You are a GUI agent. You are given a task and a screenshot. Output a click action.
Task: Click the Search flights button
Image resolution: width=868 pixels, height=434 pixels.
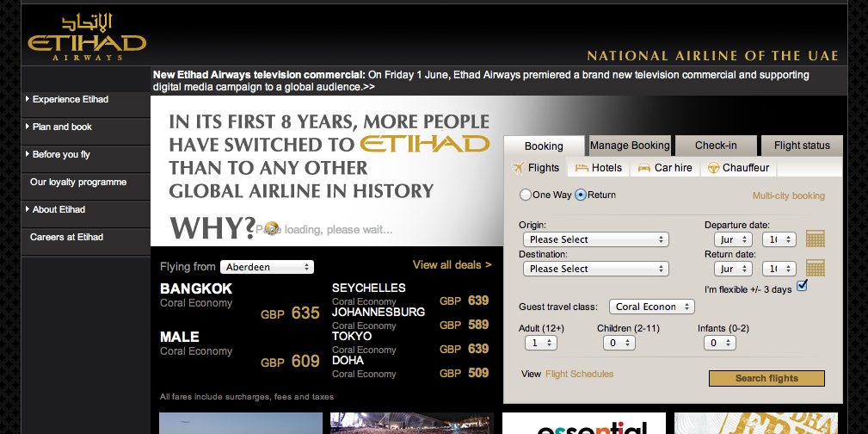click(766, 378)
